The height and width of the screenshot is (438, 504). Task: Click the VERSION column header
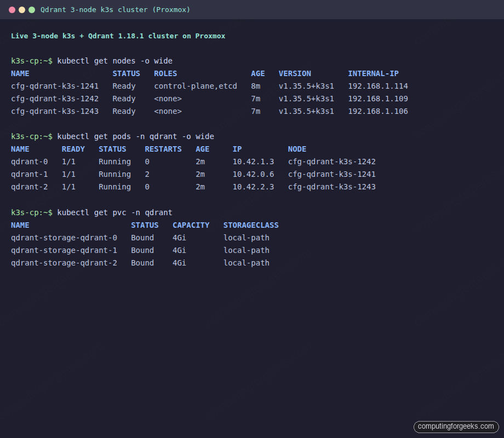(295, 73)
